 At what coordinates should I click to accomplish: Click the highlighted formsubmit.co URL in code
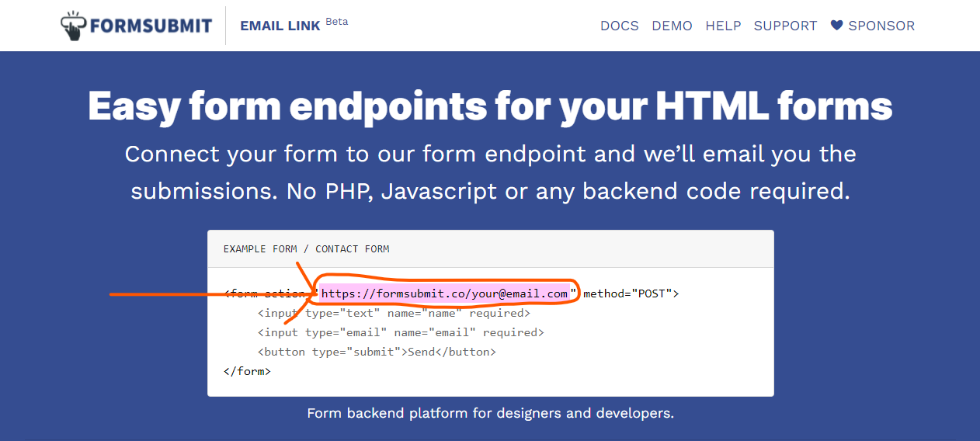pyautogui.click(x=444, y=293)
